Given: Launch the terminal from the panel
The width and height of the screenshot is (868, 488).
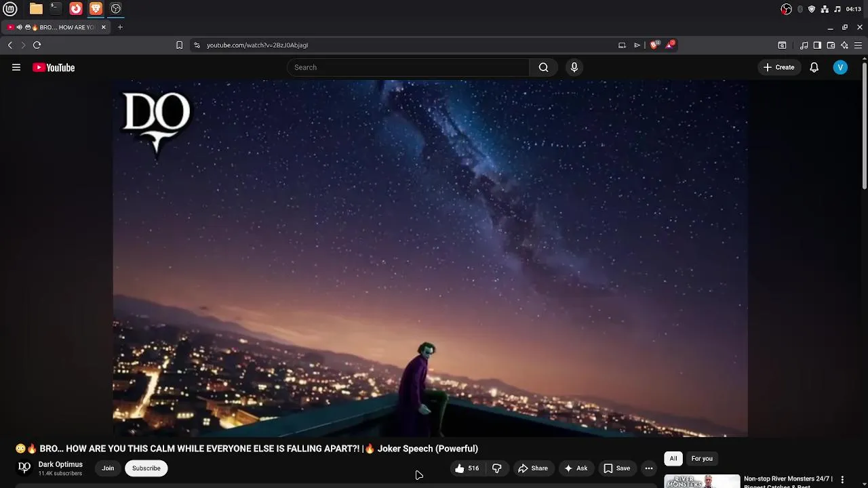Looking at the screenshot, I should coord(56,9).
